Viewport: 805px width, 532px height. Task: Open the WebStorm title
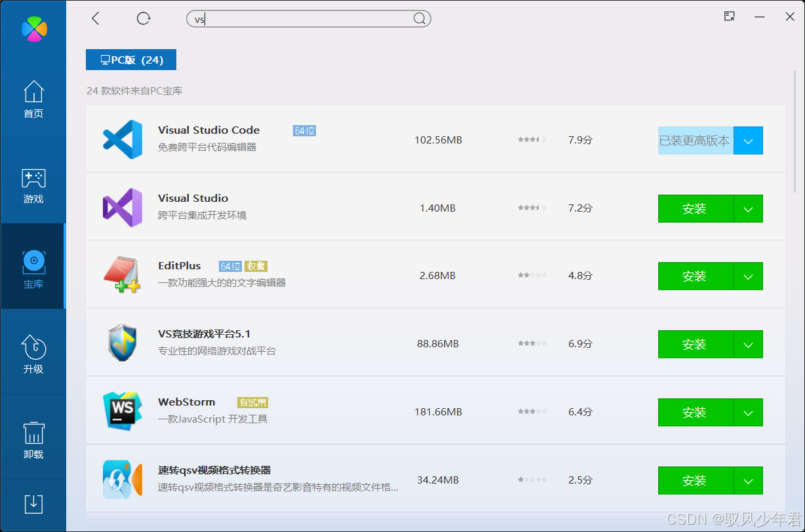(x=186, y=402)
